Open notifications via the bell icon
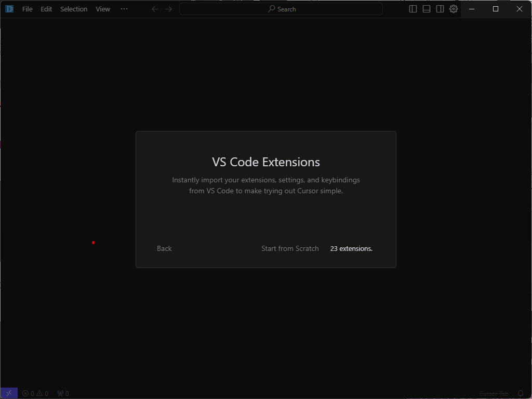Screen dimensions: 532x399 point(521,394)
